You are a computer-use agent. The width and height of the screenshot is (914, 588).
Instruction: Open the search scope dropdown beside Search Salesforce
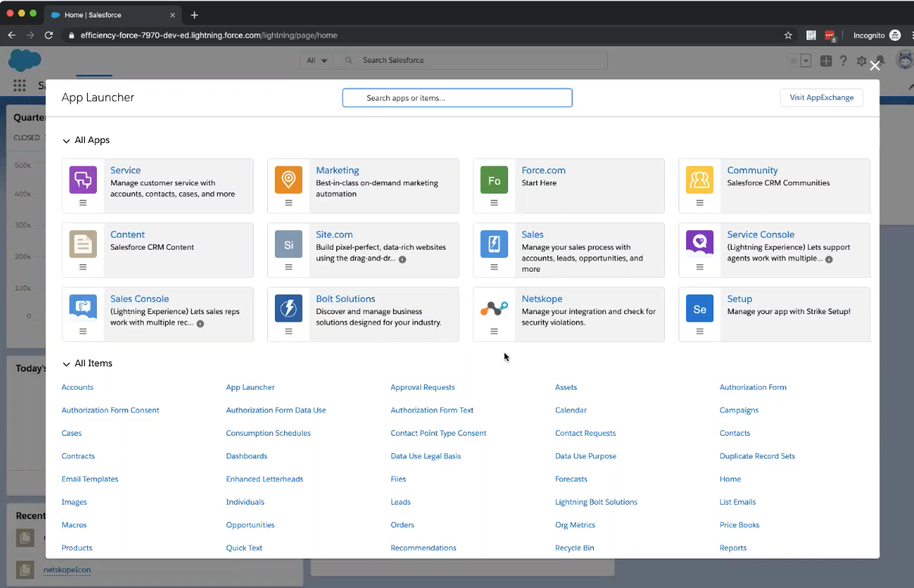tap(317, 60)
